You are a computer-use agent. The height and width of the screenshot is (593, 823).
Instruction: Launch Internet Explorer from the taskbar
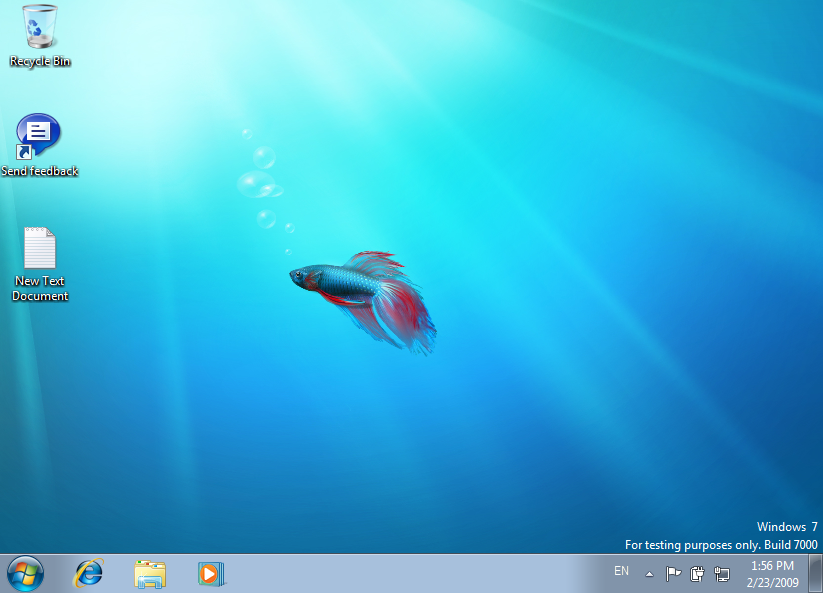click(88, 574)
